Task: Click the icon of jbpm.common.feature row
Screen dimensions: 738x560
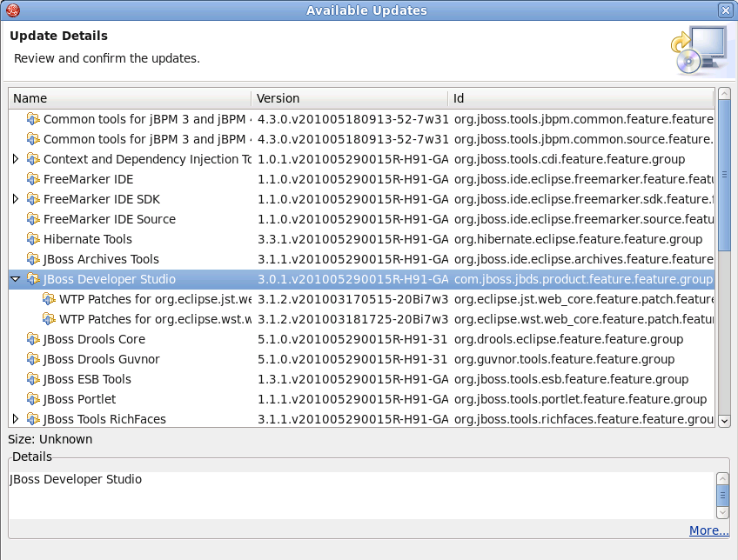Action: point(33,119)
